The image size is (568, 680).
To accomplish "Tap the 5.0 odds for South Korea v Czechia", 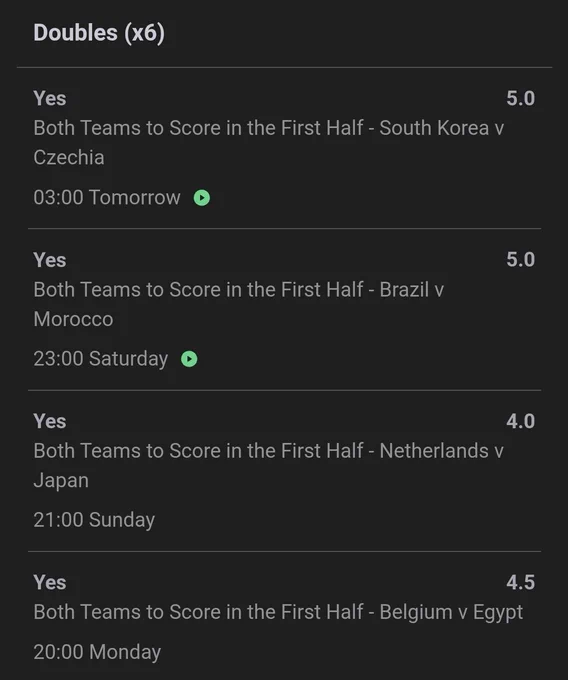I will click(x=520, y=98).
